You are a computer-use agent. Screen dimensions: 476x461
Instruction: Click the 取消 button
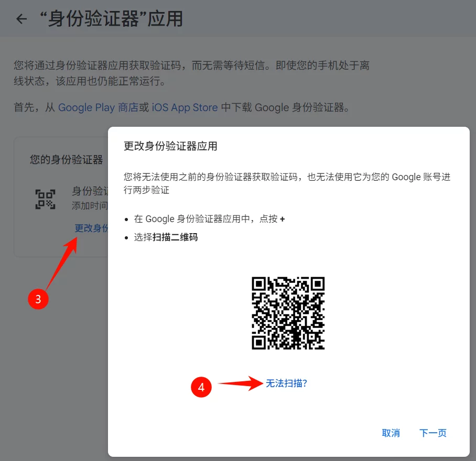391,433
